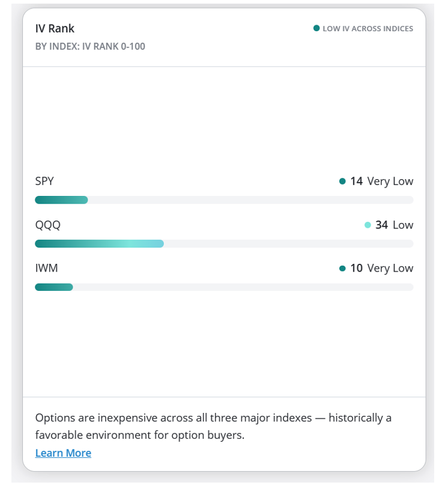Click the QQQ 34 rank value
448x491 pixels.
(x=382, y=225)
